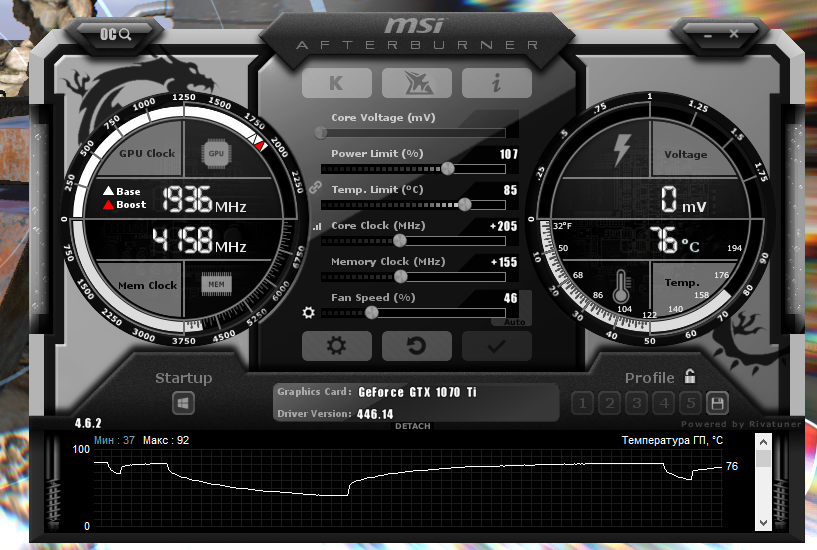Select profile slot 3
817x550 pixels.
[637, 403]
